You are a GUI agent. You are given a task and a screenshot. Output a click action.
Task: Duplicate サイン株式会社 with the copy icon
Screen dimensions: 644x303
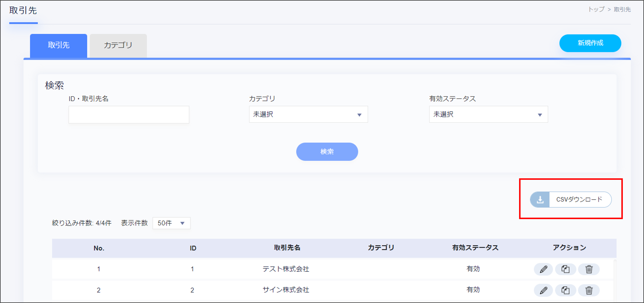click(566, 290)
